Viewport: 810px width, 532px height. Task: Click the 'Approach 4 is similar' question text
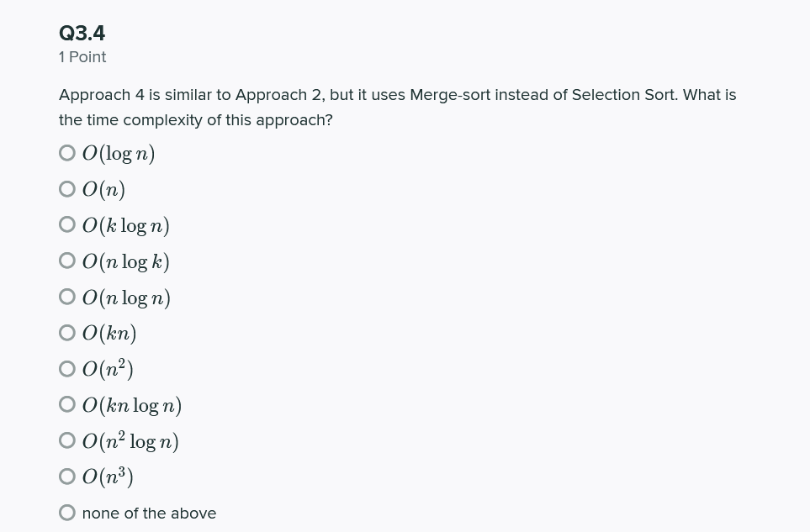coord(397,108)
